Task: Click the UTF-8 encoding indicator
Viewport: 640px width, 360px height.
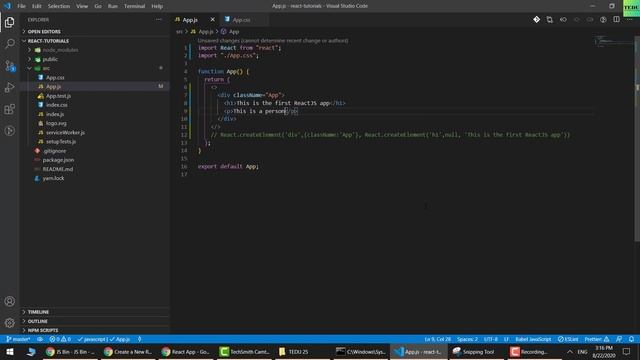Action: click(491, 339)
